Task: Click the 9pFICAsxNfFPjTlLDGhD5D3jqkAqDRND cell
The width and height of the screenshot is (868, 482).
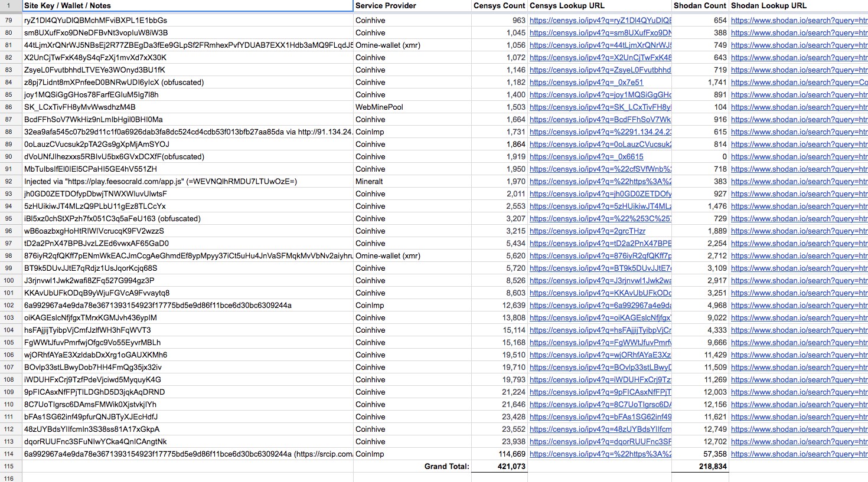Action: (188, 392)
